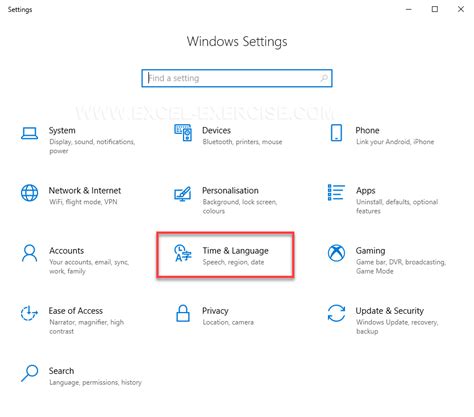Open the Privacy settings title
The width and height of the screenshot is (474, 417).
(215, 311)
